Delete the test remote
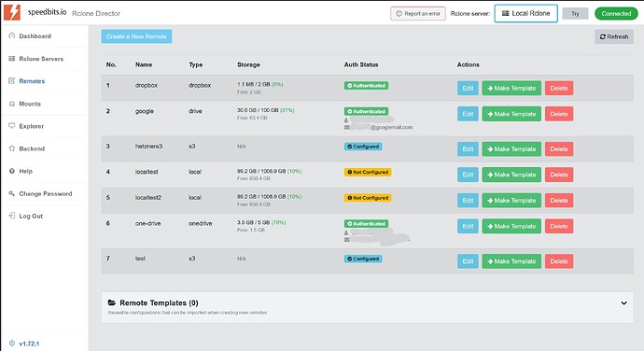The width and height of the screenshot is (644, 351). 559,261
